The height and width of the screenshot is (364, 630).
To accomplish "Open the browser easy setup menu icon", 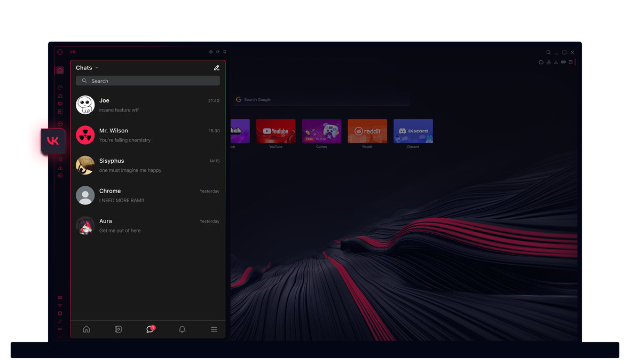I will [571, 62].
